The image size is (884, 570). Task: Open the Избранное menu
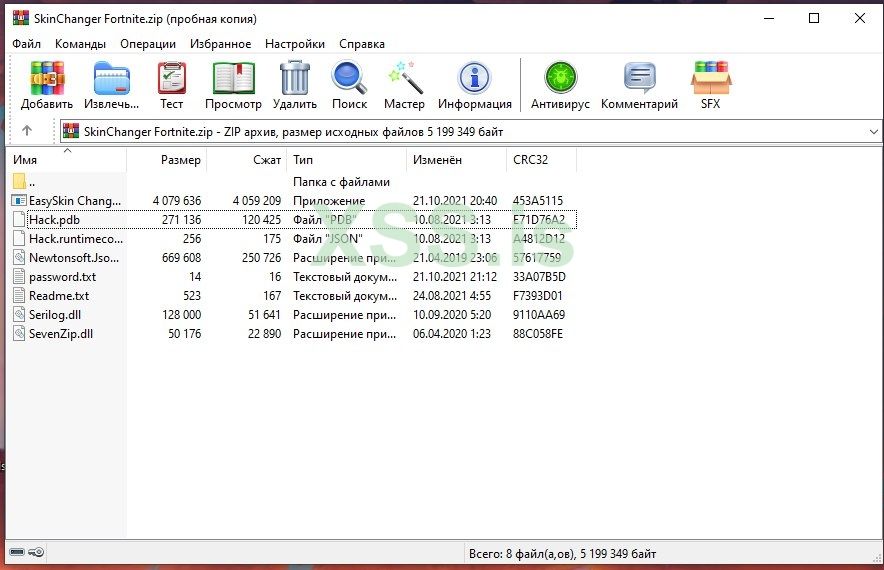point(220,44)
